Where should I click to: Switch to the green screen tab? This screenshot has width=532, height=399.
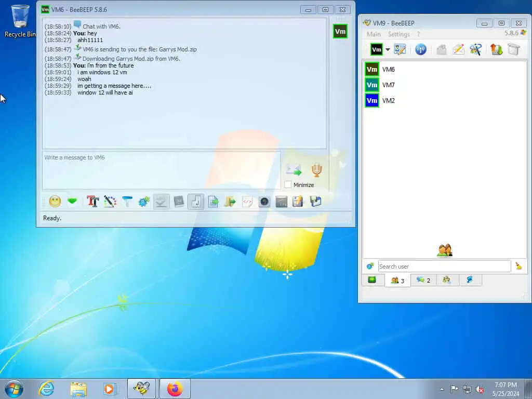372,280
